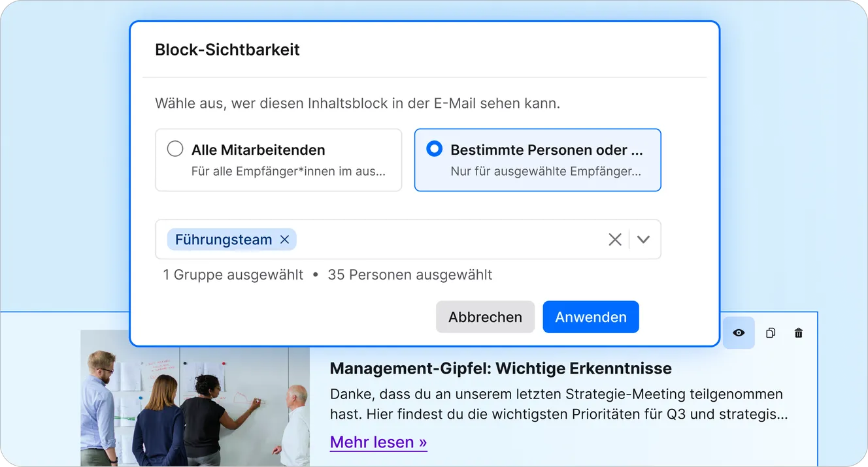Open the Mehr lesen » link
868x467 pixels.
378,442
